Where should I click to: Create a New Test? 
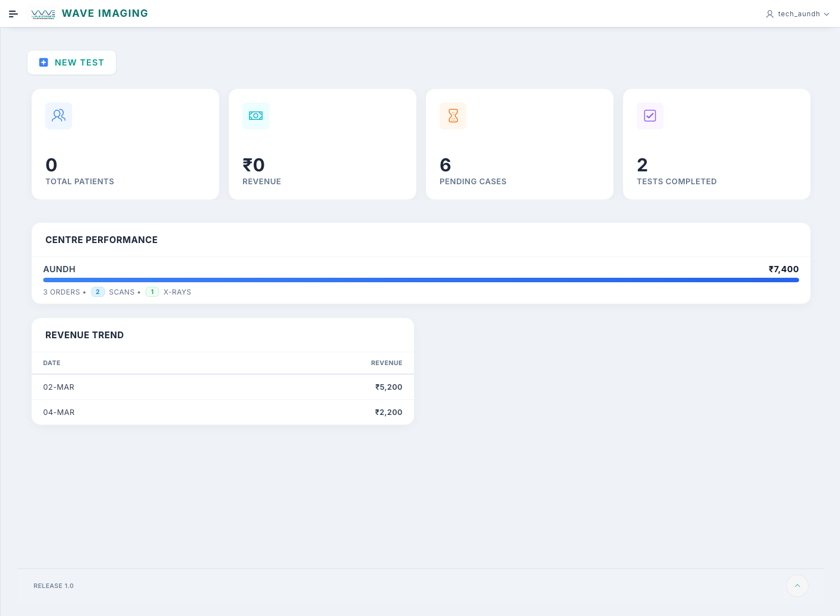pyautogui.click(x=72, y=63)
